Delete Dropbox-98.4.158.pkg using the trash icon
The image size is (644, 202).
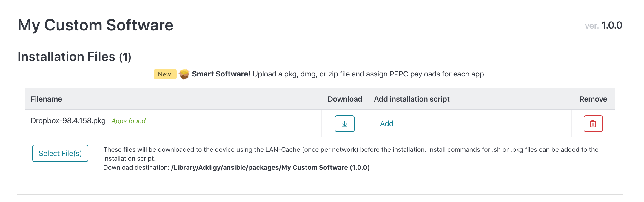tap(593, 124)
